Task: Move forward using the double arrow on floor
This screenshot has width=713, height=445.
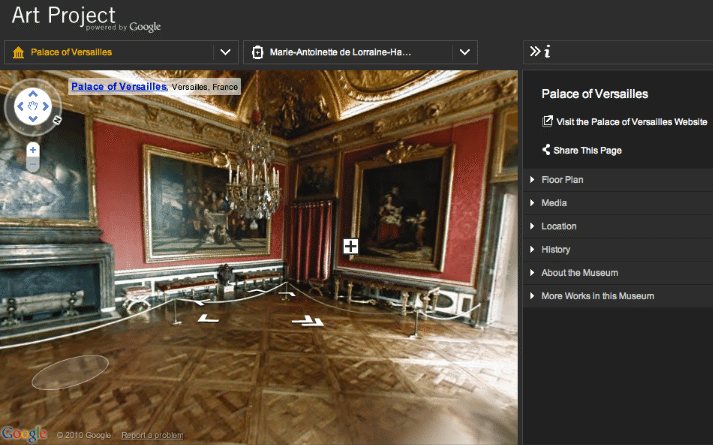Action: (308, 321)
